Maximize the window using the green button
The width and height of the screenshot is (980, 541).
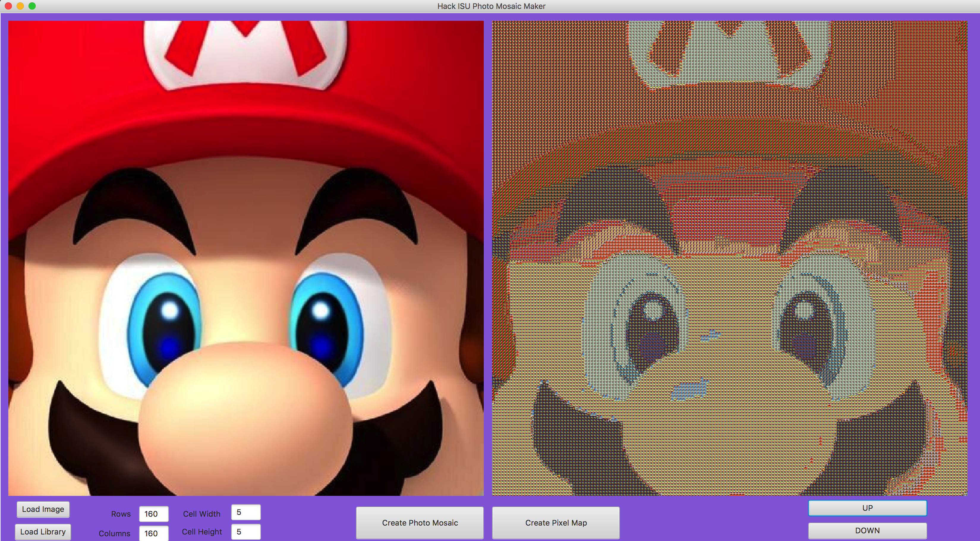point(32,6)
